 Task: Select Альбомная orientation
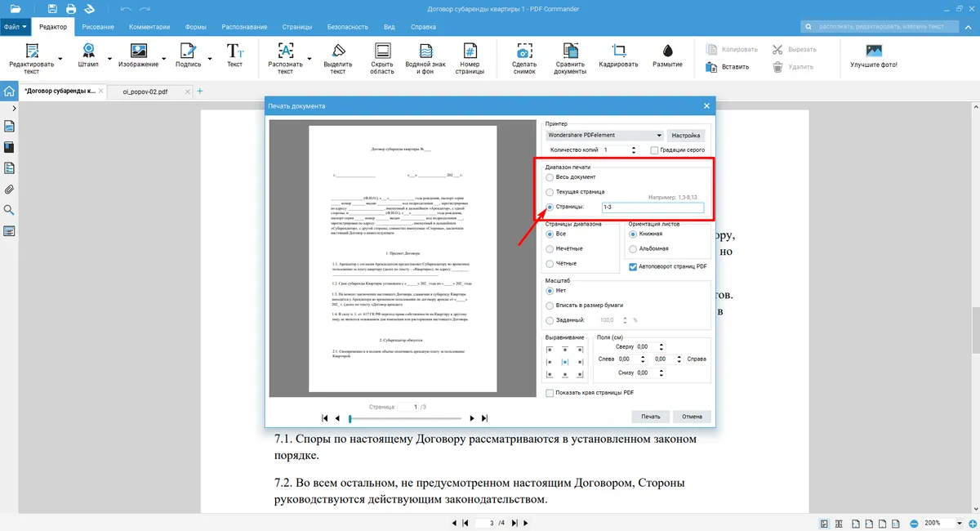(633, 248)
